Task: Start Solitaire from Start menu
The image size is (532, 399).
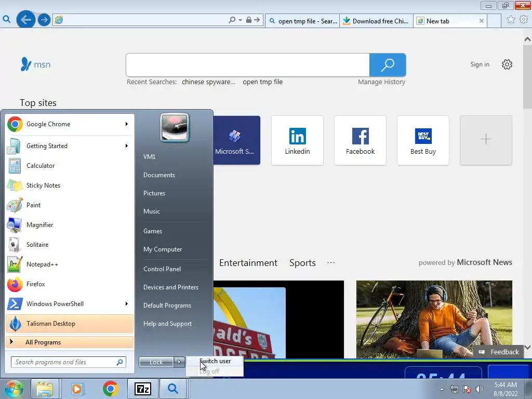Action: pos(69,245)
